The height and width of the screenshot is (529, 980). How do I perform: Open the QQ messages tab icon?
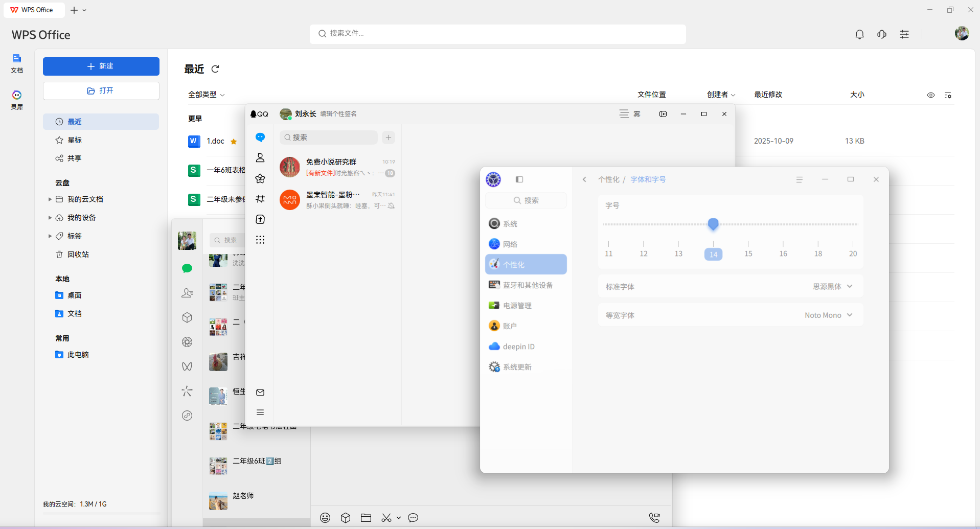[260, 137]
